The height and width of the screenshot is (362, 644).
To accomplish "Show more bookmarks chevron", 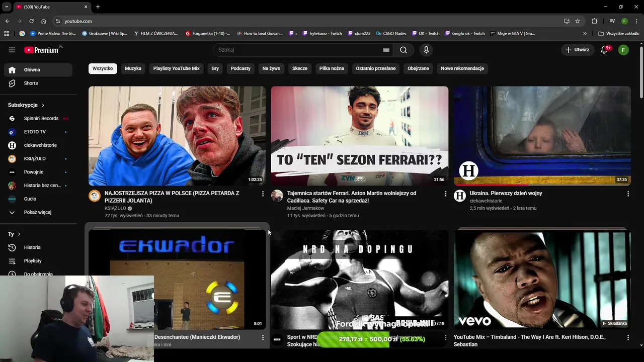I will point(585,34).
